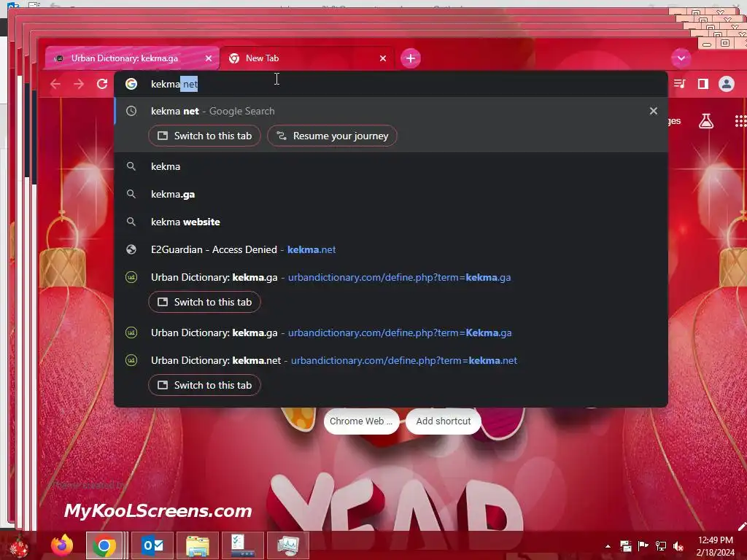Click the muted volume tray icon

point(678,546)
